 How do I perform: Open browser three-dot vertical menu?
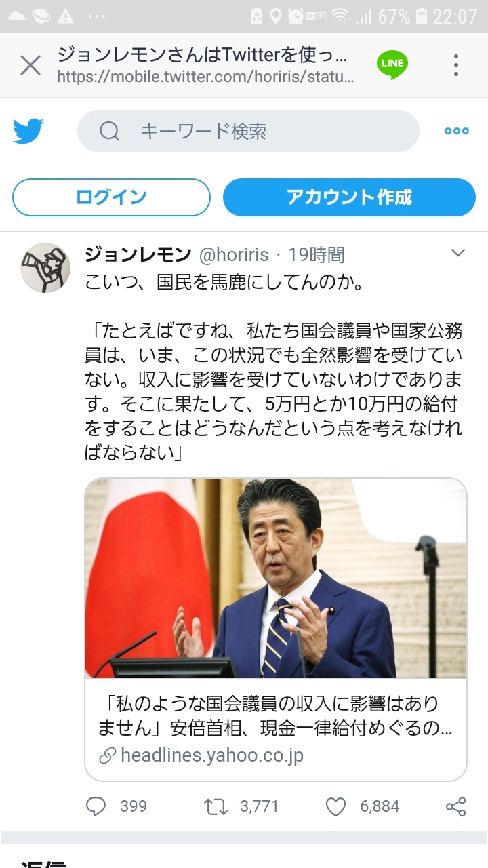pos(456,65)
